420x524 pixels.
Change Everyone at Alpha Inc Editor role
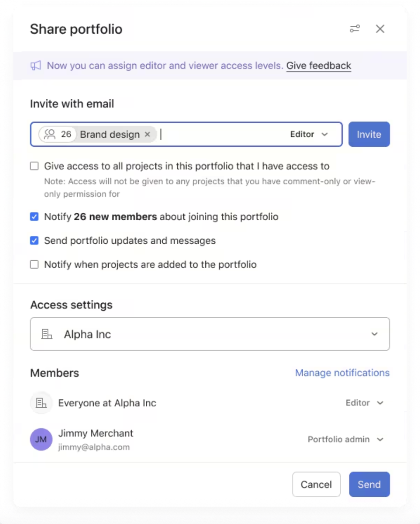365,403
